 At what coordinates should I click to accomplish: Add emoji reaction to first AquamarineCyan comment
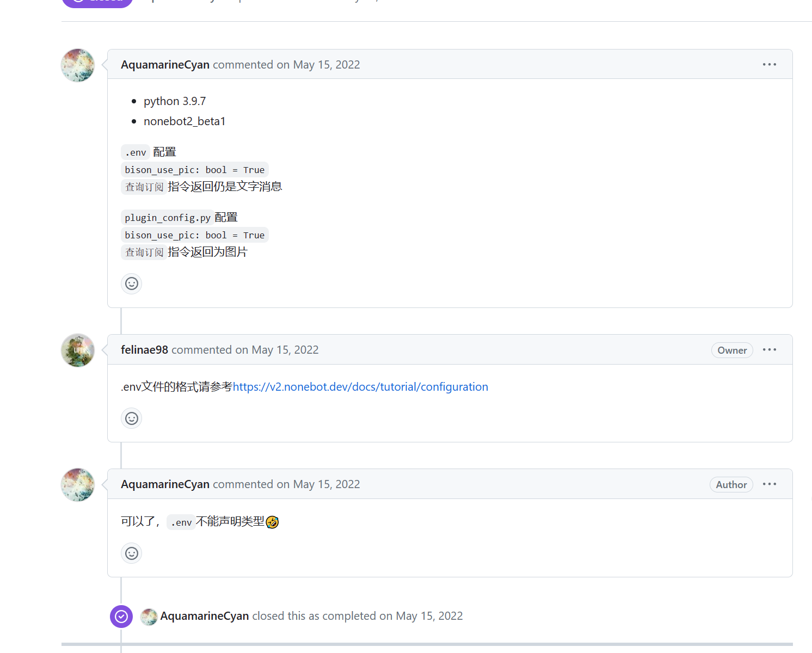pyautogui.click(x=131, y=284)
